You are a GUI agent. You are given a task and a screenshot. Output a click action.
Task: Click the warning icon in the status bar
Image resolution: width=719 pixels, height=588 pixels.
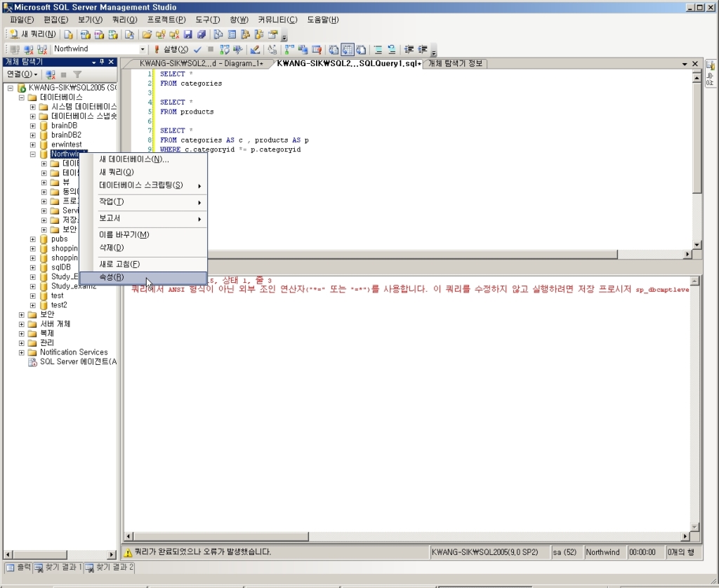(128, 552)
